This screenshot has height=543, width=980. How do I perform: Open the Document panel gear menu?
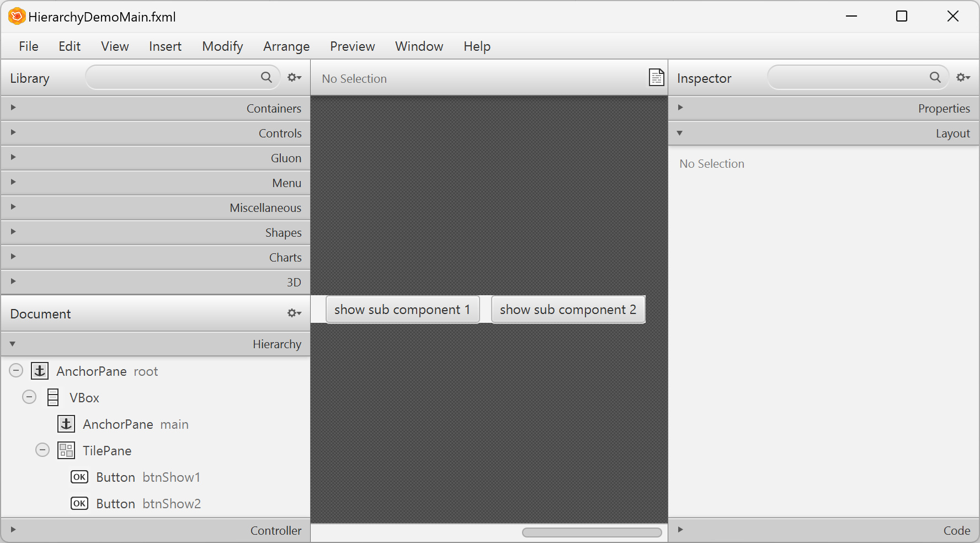click(x=293, y=313)
